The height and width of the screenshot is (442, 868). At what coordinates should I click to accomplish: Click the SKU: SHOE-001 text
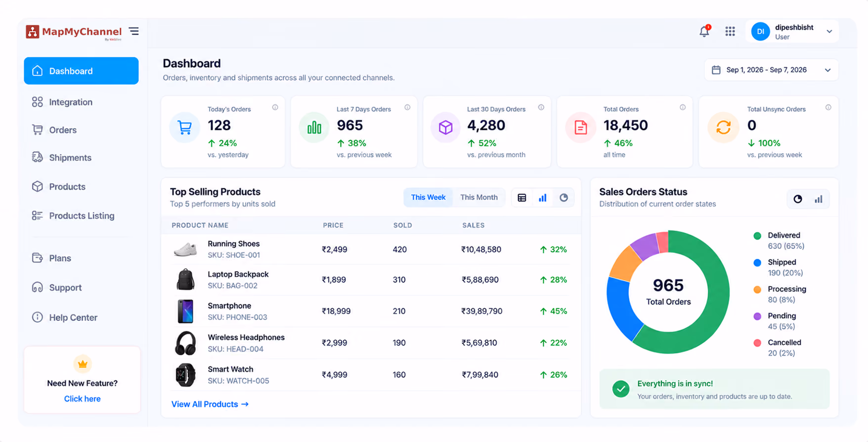click(234, 255)
